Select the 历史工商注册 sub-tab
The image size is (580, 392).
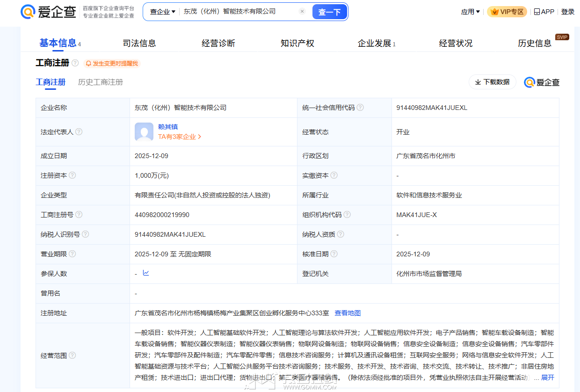tap(100, 82)
